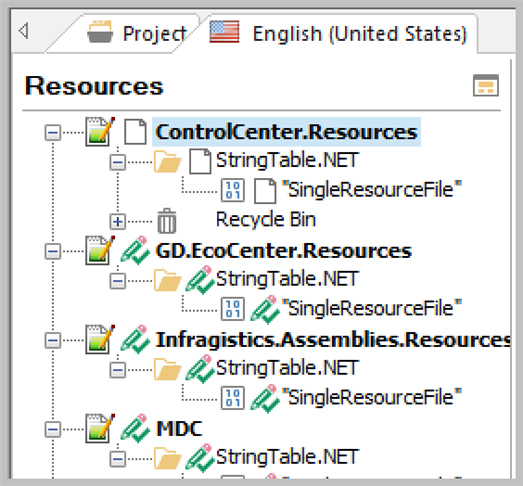
Task: Click the Recycle Bin trash icon
Action: click(x=167, y=221)
